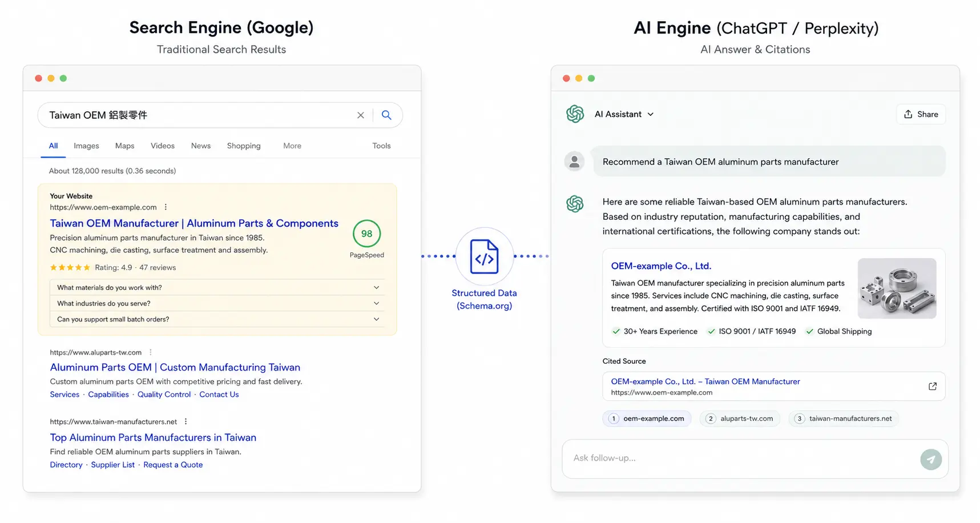Click the red dot in the Search Engine window
The width and height of the screenshot is (980, 523).
38,78
